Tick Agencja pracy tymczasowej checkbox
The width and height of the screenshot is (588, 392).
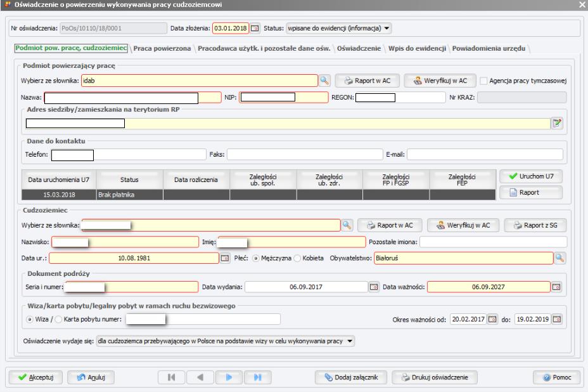[x=483, y=81]
